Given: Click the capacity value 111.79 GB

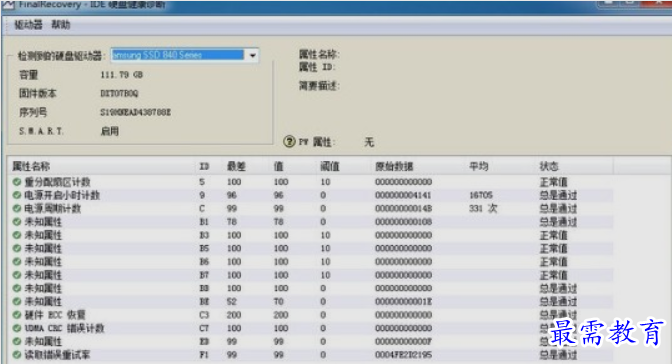Looking at the screenshot, I should click(121, 75).
